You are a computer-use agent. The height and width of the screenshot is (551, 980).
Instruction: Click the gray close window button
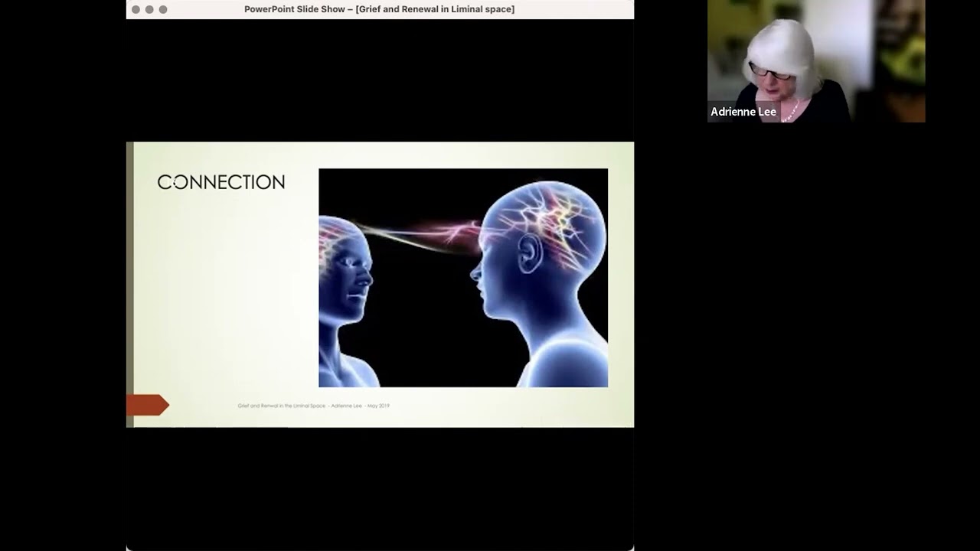[136, 9]
